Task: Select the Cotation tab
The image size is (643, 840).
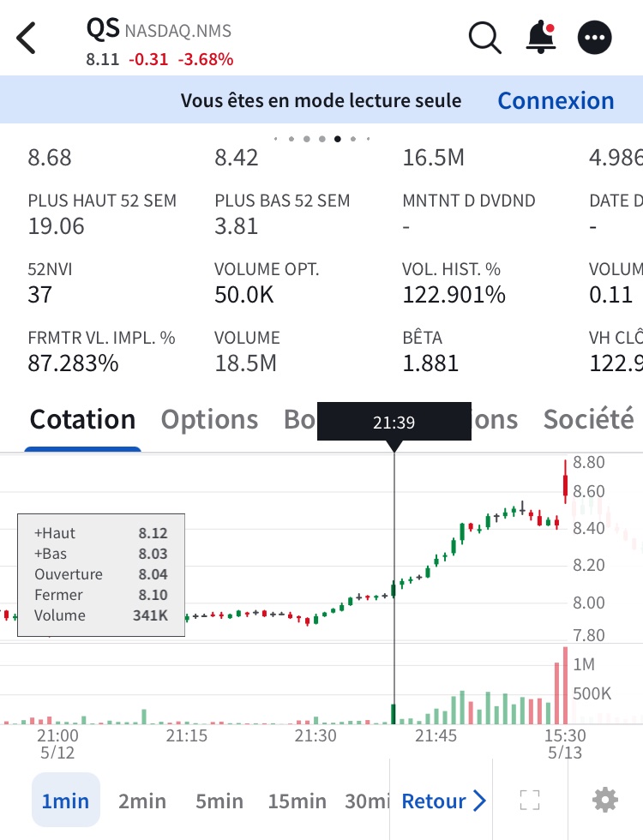Action: [x=82, y=419]
